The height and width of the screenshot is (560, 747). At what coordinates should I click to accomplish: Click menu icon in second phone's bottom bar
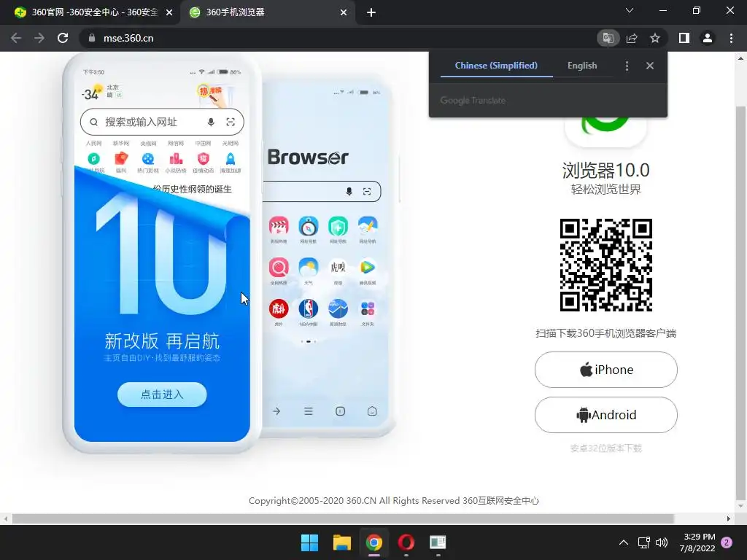[x=309, y=411]
